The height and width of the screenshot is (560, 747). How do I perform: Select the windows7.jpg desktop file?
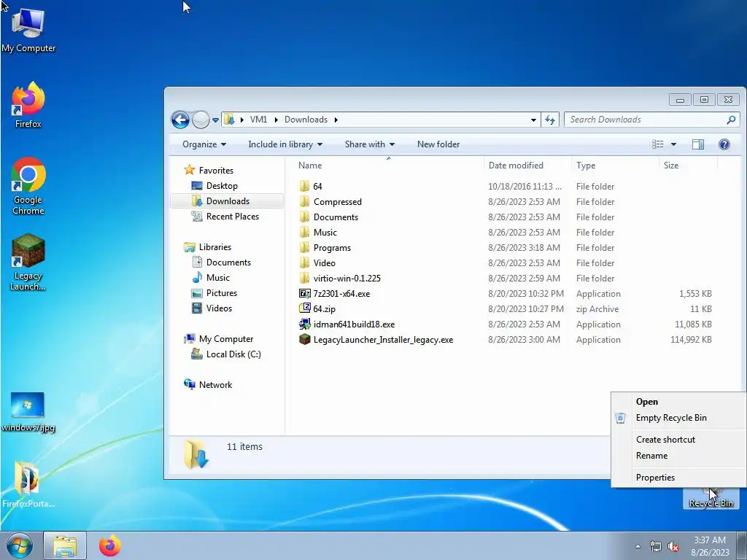point(28,412)
